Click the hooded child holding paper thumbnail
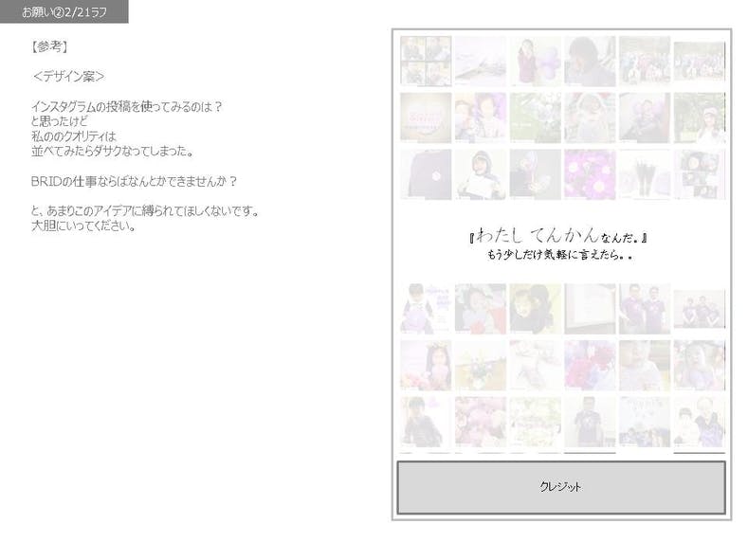The image size is (748, 560). click(x=480, y=173)
